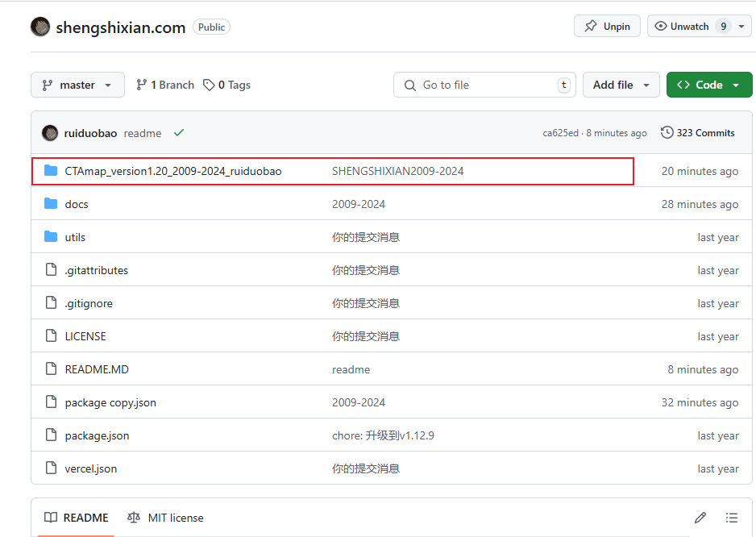
Task: Open the package copy.json file
Action: (110, 403)
